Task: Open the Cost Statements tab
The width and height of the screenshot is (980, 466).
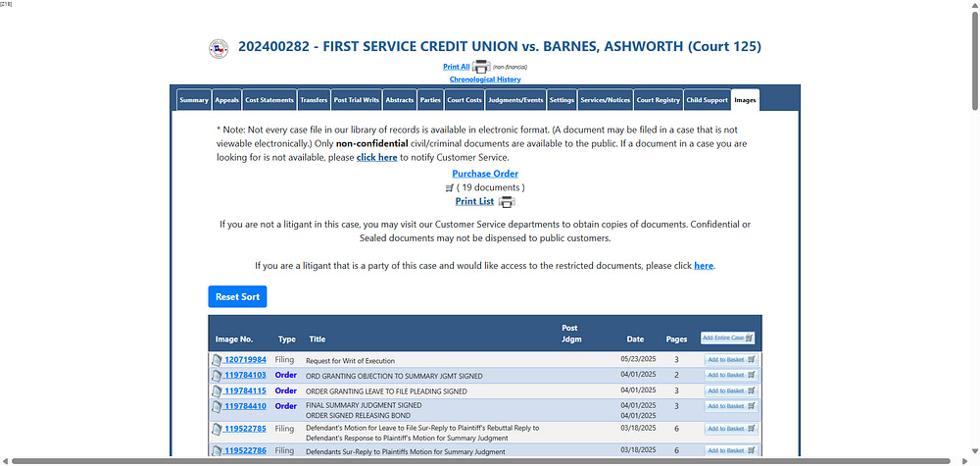Action: [269, 100]
